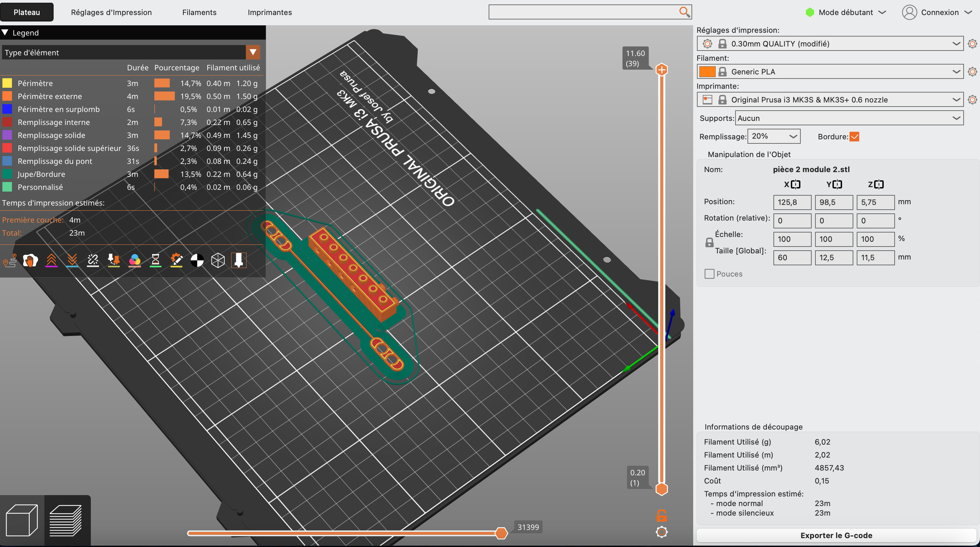Click horizontal move slider thumb 31399

click(501, 533)
